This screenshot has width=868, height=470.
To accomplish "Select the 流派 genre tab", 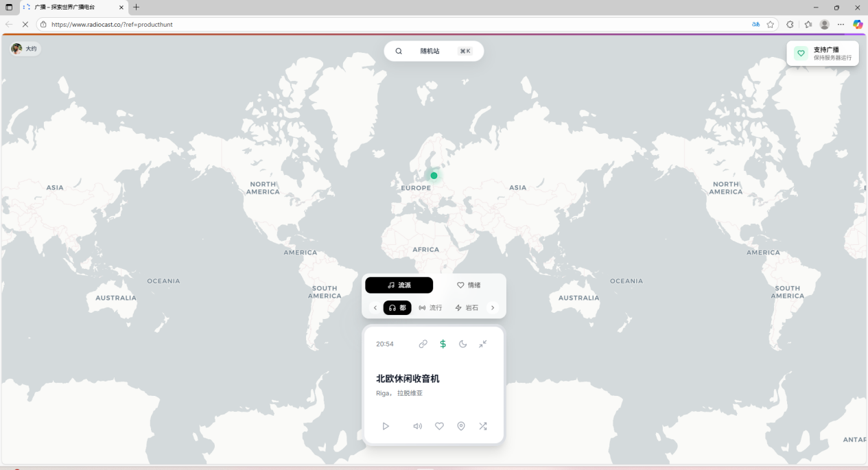I will pos(399,285).
